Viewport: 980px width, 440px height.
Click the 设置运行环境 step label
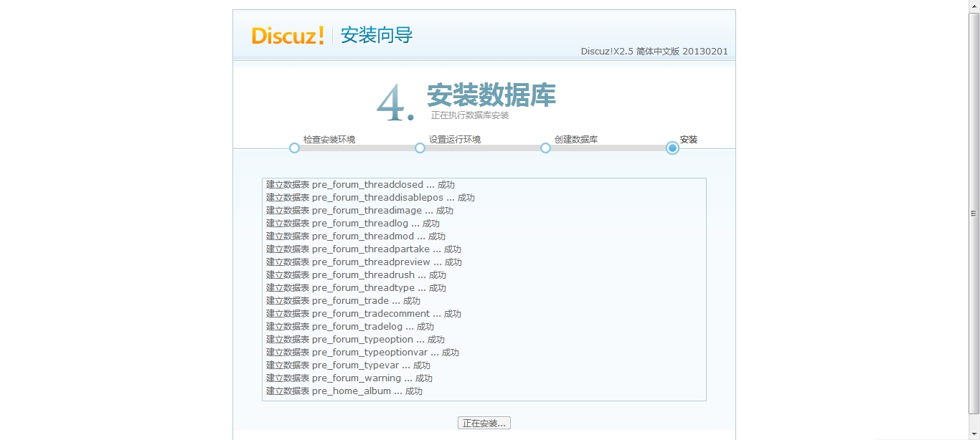(x=455, y=140)
